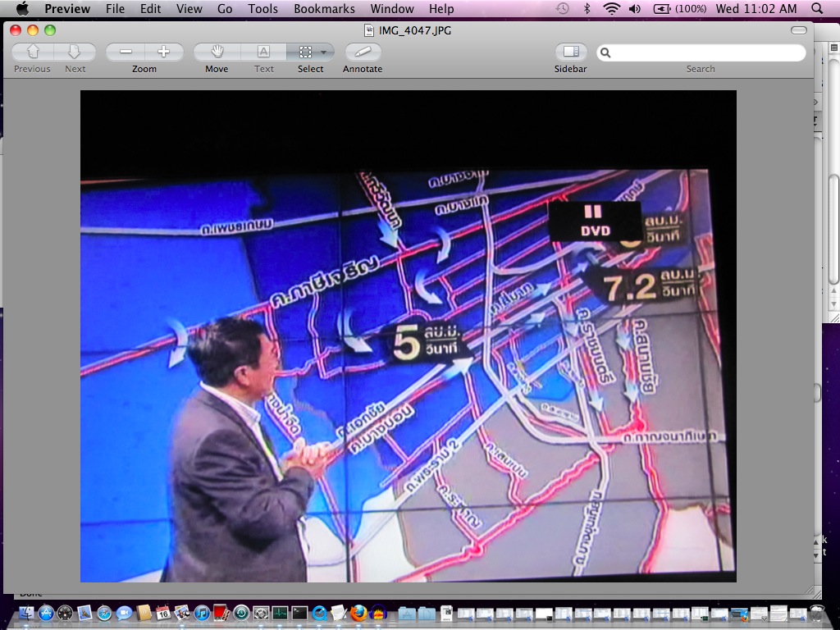Image resolution: width=840 pixels, height=630 pixels.
Task: Activate the rectangular Select tool
Action: pyautogui.click(x=305, y=52)
